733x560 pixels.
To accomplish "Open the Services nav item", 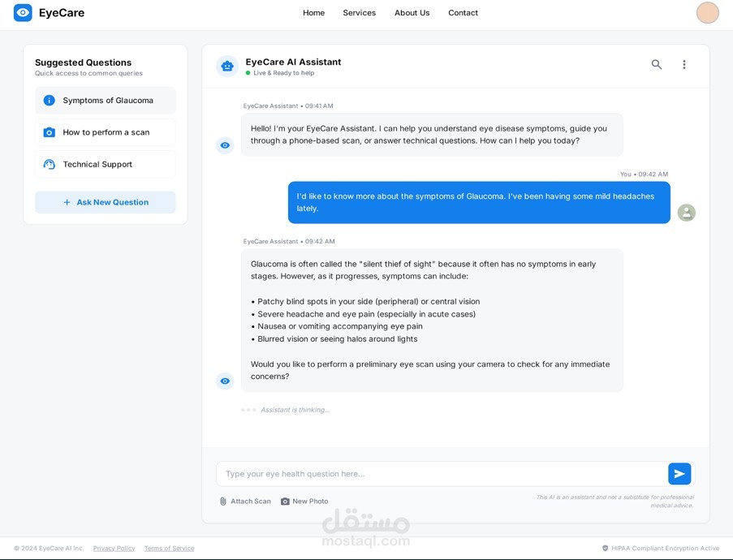I will pos(359,13).
